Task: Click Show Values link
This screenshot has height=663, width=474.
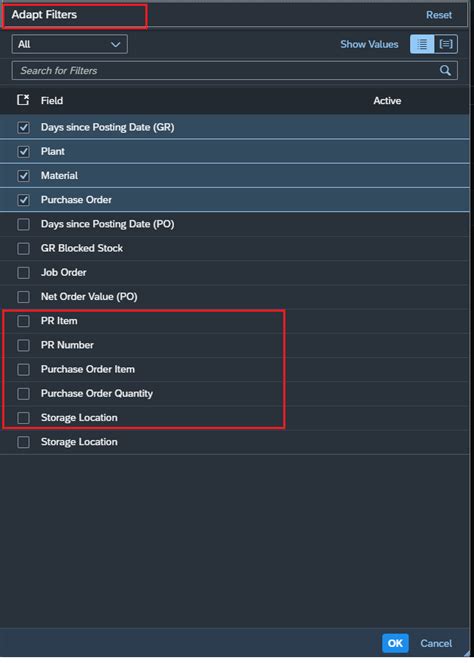Action: point(369,44)
